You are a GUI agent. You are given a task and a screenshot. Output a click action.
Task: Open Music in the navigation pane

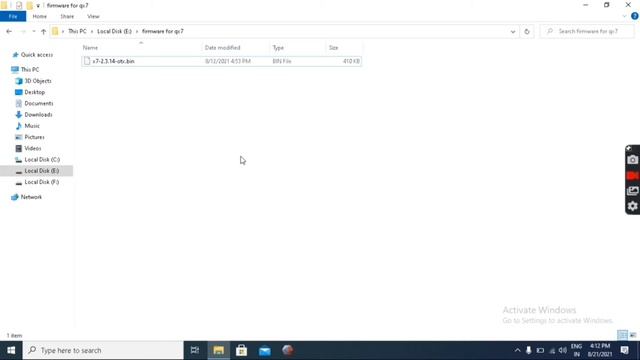[x=32, y=126]
